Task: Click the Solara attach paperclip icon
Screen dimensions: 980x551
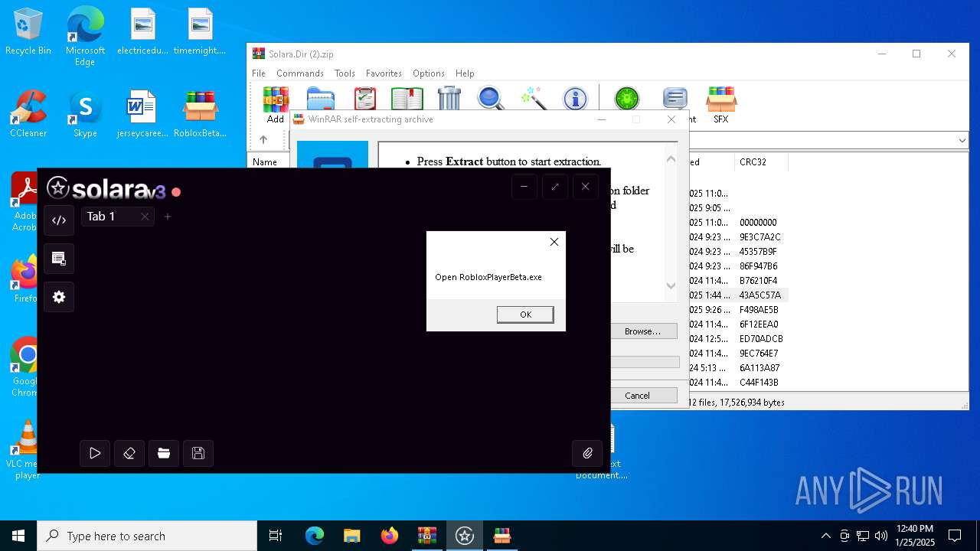Action: pyautogui.click(x=587, y=453)
